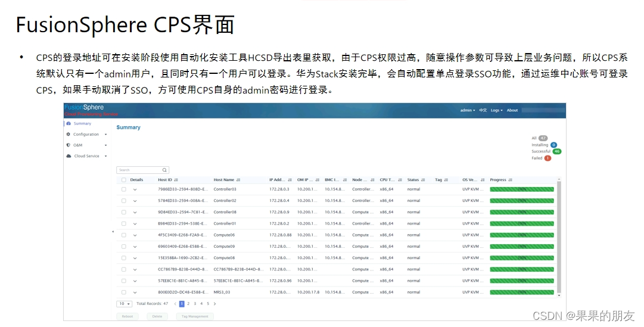
Task: Go to next page arrow
Action: tap(214, 304)
